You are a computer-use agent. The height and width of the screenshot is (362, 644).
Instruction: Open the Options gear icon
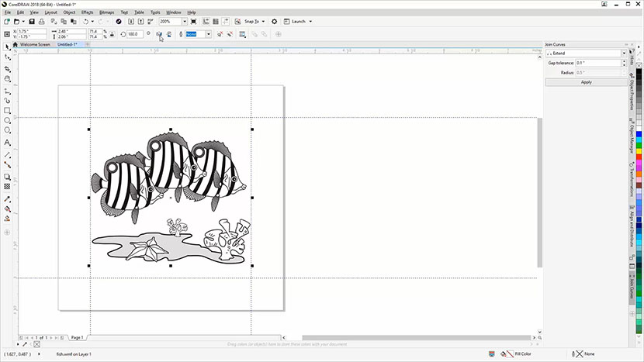pos(274,22)
